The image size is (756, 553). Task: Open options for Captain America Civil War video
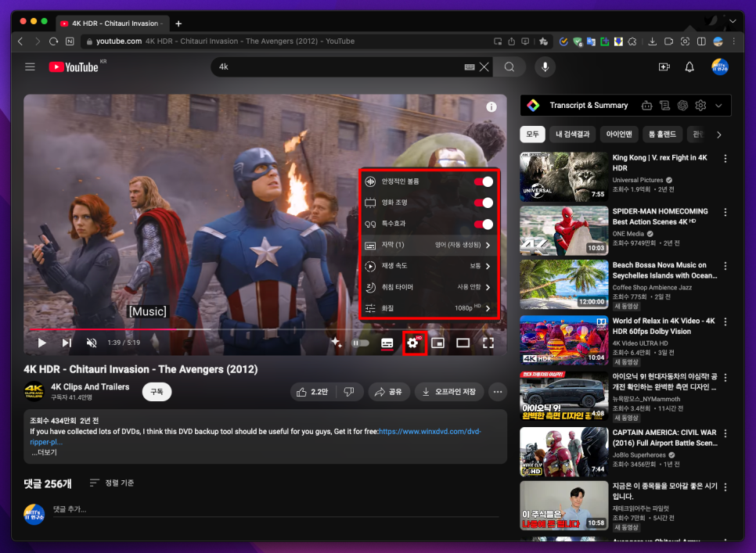(725, 433)
